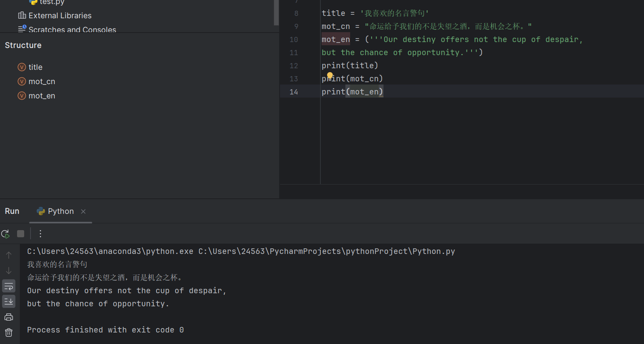Jump to mot_en from the Structure panel

pyautogui.click(x=42, y=96)
